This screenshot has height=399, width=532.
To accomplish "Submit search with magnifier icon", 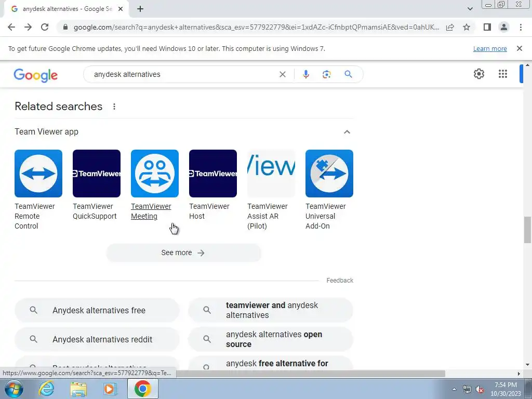I will coord(348,74).
